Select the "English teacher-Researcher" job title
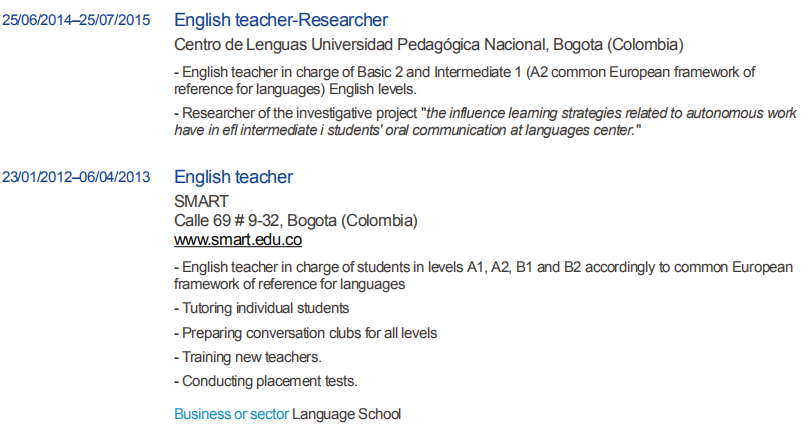 click(x=281, y=20)
